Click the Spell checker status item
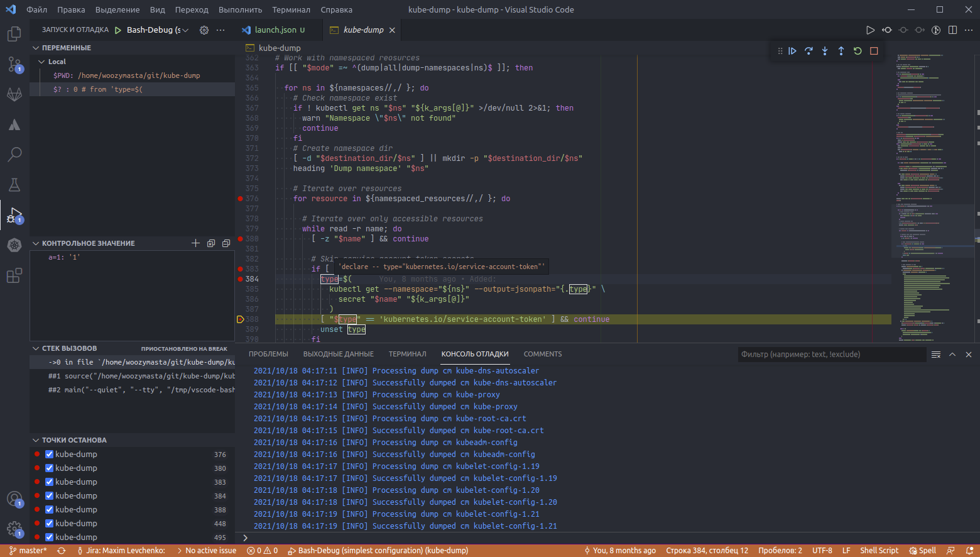 pyautogui.click(x=922, y=551)
